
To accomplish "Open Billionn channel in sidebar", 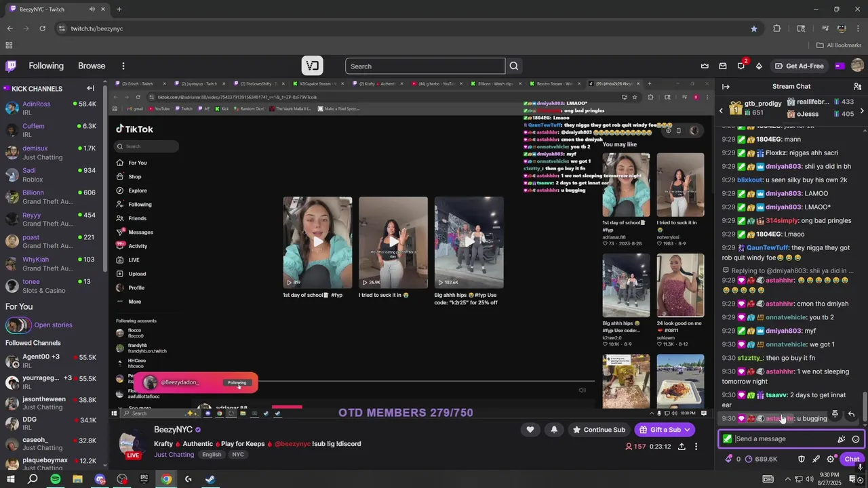I will click(52, 197).
